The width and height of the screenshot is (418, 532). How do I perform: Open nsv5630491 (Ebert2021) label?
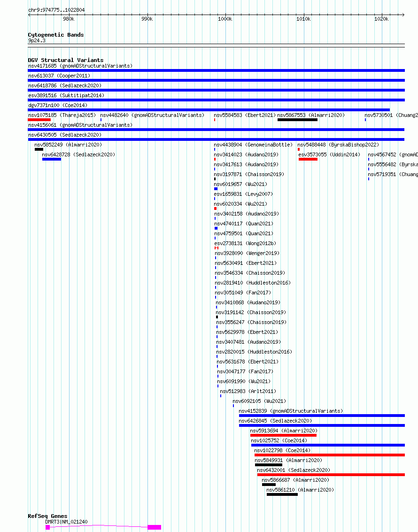(246, 262)
